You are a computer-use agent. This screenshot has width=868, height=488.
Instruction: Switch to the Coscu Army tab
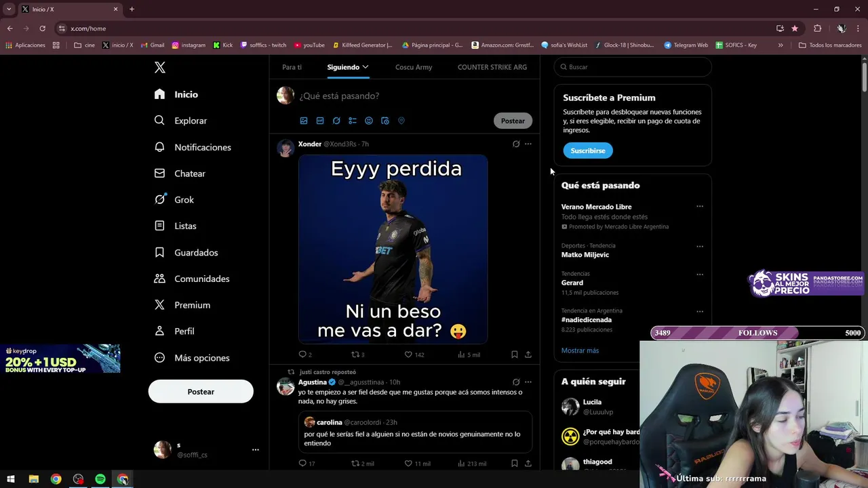(x=414, y=67)
